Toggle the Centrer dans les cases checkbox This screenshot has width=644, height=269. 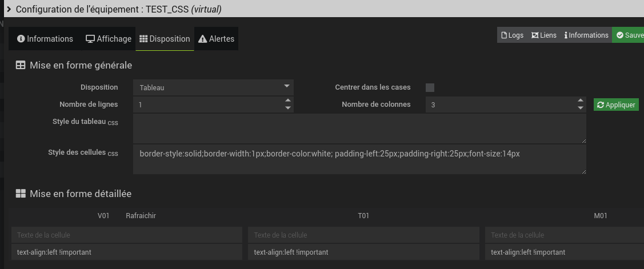(x=430, y=87)
